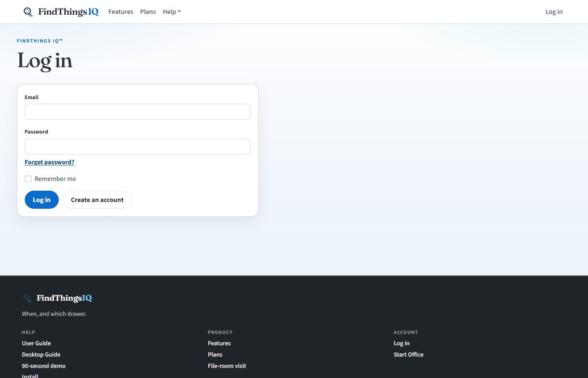Click Create an account button
588x378 pixels.
pos(97,200)
